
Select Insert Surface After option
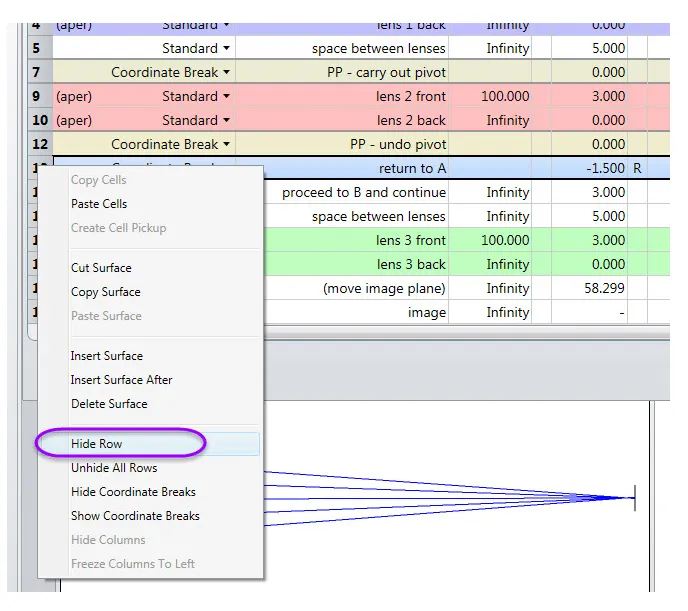tap(121, 380)
